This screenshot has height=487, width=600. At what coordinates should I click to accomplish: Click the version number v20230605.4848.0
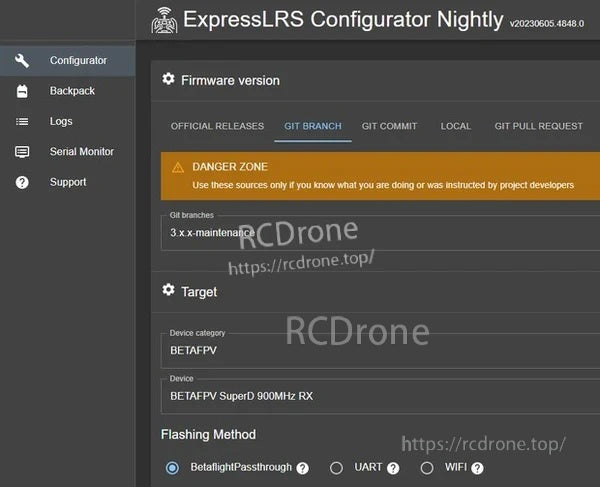coord(547,24)
